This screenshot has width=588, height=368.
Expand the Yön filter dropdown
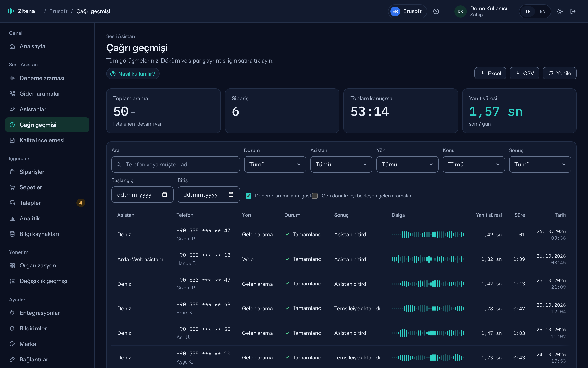click(407, 165)
